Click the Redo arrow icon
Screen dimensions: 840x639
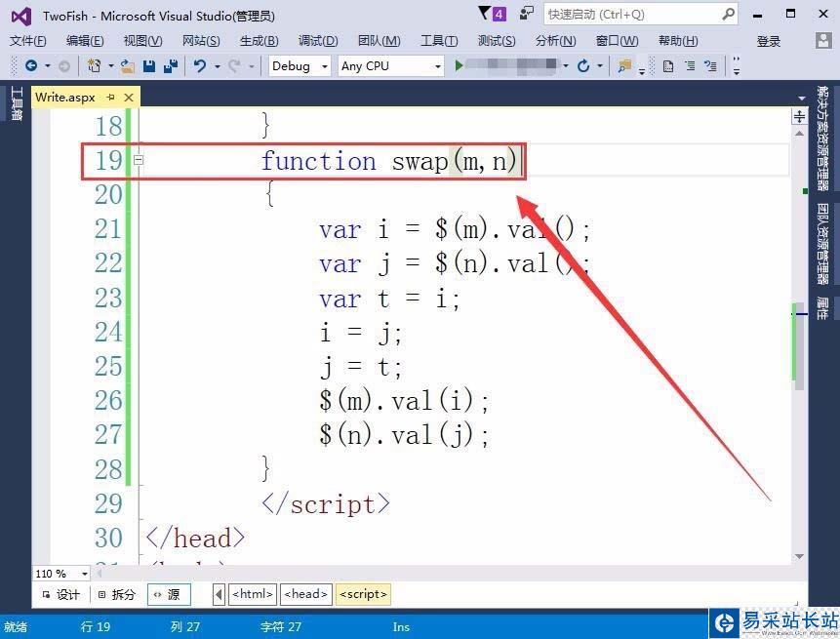coord(234,66)
